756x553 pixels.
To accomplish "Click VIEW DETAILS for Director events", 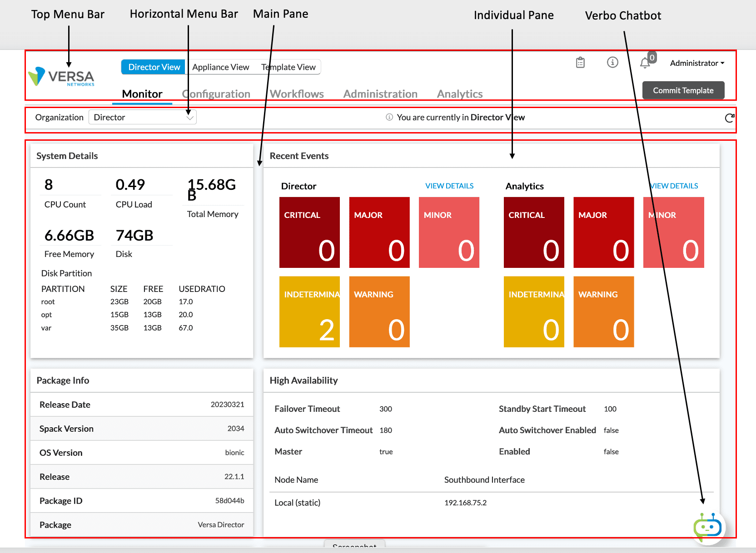I will coord(449,186).
